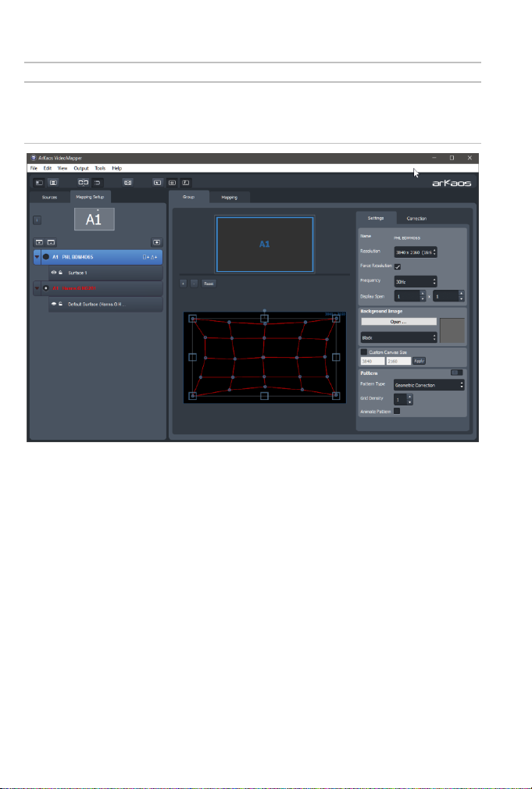Open the Edit menu
The width and height of the screenshot is (532, 789).
pyautogui.click(x=48, y=169)
